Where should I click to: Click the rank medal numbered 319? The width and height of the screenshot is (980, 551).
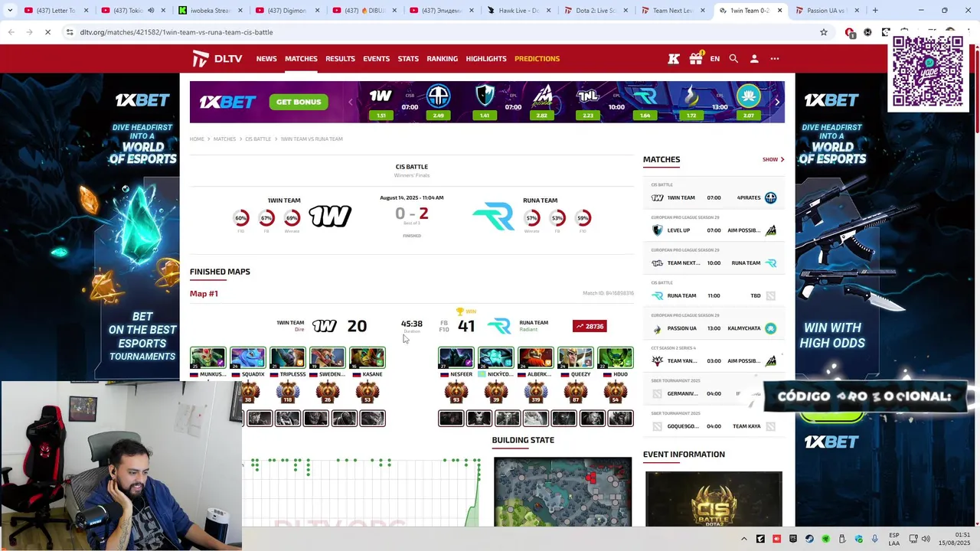536,393
